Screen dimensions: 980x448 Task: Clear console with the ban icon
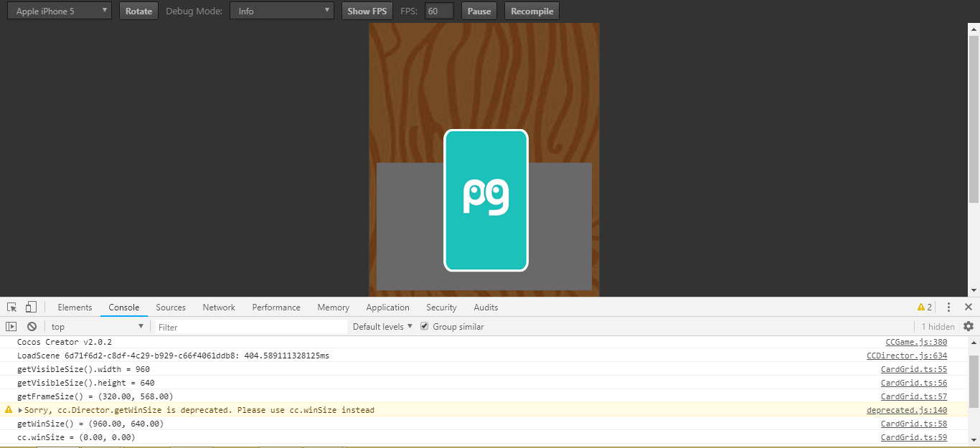click(32, 327)
